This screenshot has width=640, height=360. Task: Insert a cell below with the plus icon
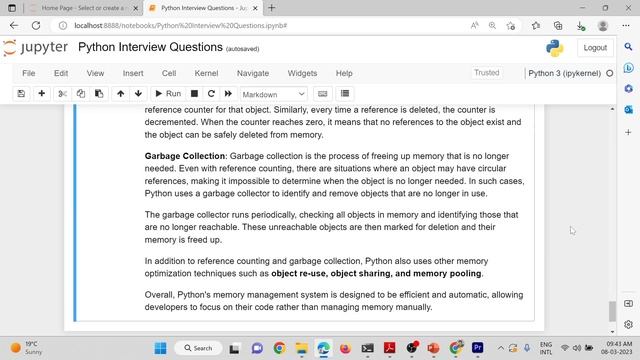tap(42, 93)
